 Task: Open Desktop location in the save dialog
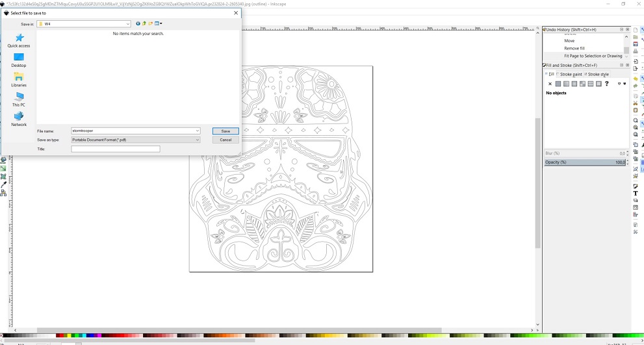[x=19, y=60]
